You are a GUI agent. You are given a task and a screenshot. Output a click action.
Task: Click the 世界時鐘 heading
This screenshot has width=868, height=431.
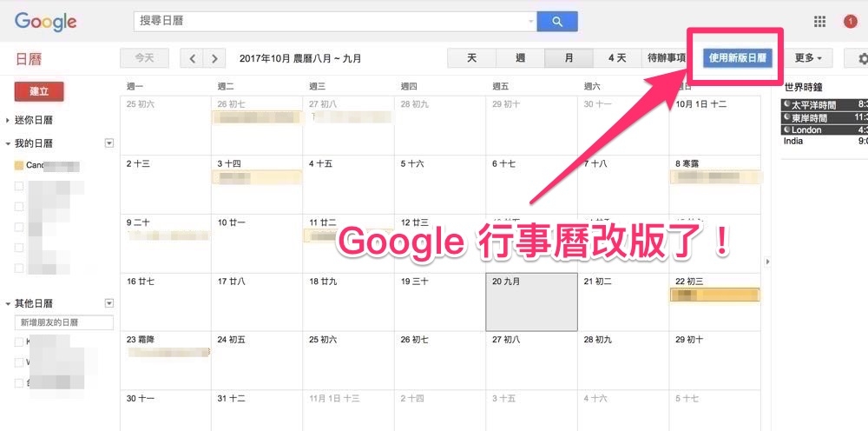[803, 87]
